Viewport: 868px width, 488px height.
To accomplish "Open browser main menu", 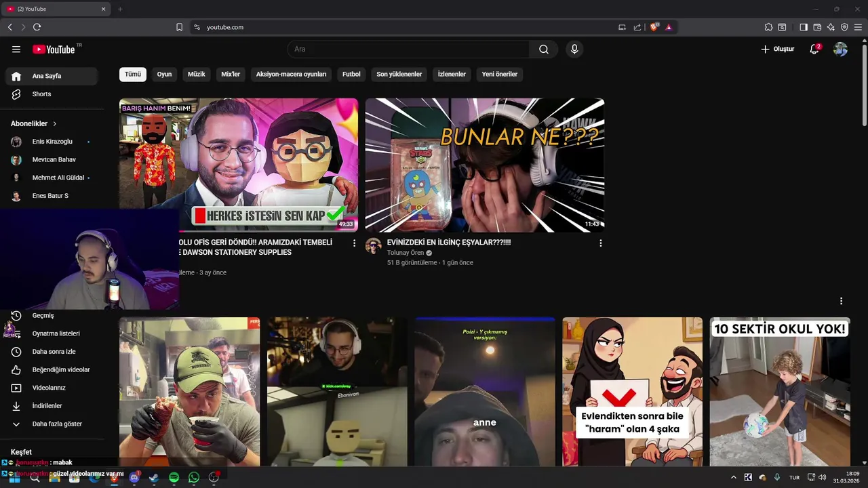I will (x=858, y=27).
